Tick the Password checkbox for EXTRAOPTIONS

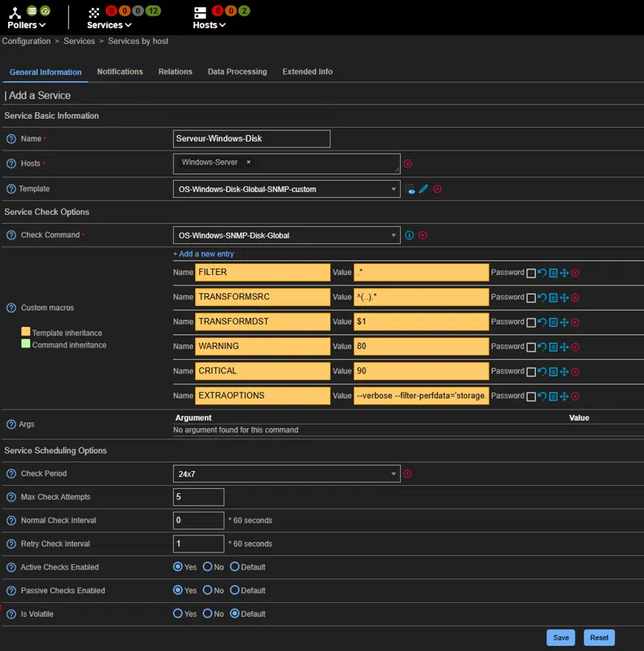[x=531, y=396]
